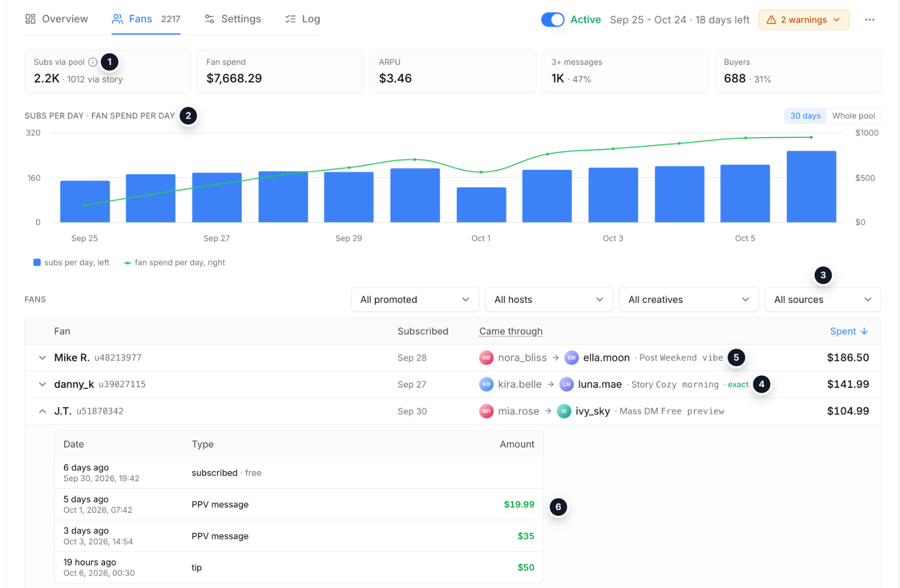Screen dimensions: 900x588
Task: Click the blue subs per day legend swatch
Action: [x=37, y=263]
